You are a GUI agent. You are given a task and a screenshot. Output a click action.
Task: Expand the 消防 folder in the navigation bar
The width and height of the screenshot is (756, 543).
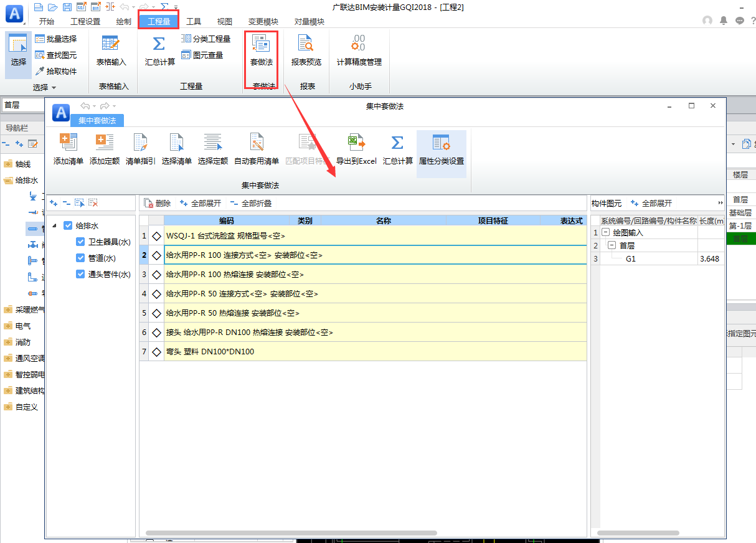7,342
